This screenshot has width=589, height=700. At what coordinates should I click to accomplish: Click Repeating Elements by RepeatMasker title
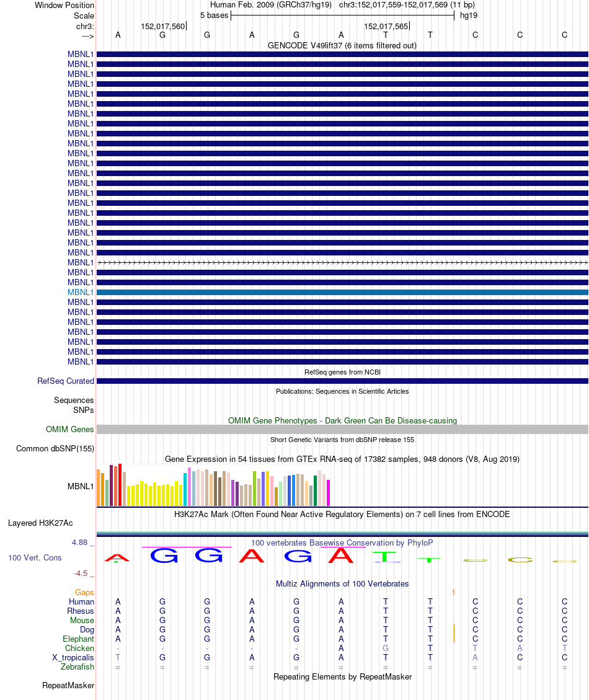342,677
